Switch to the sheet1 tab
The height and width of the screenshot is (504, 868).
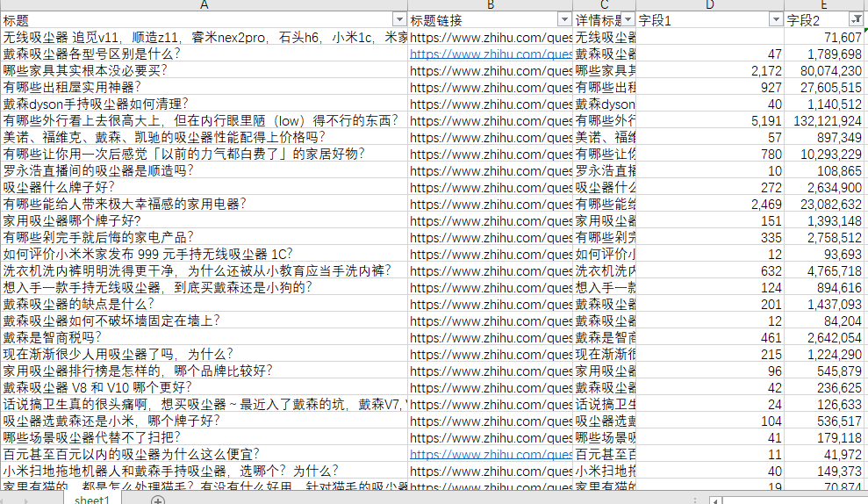click(92, 500)
